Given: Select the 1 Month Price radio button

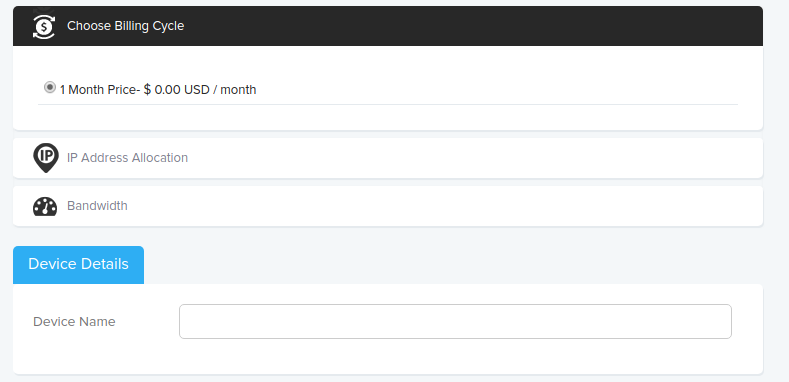Looking at the screenshot, I should [x=49, y=88].
